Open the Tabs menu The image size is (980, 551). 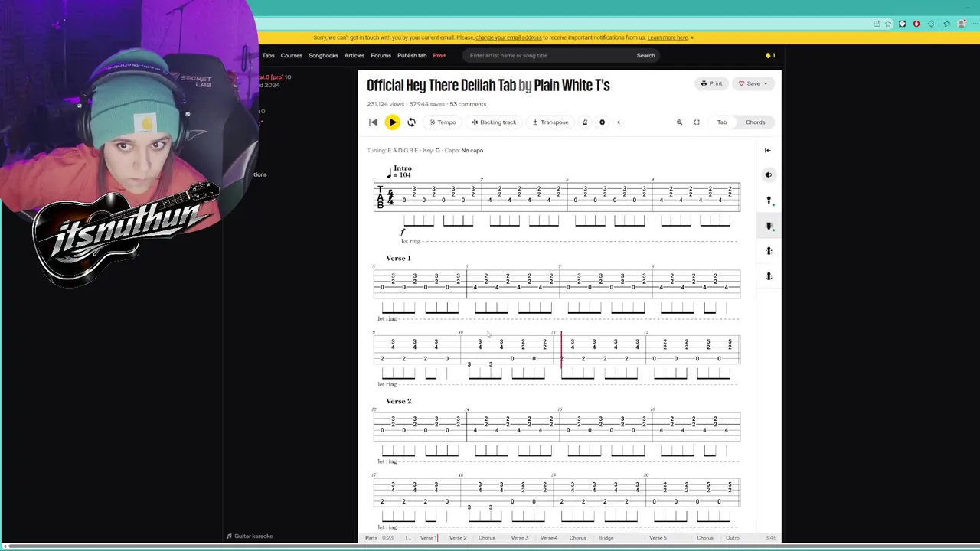268,55
